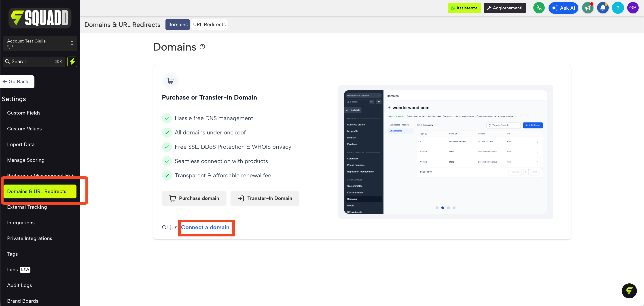Select the Domains tab
The height and width of the screenshot is (306, 644).
[178, 25]
